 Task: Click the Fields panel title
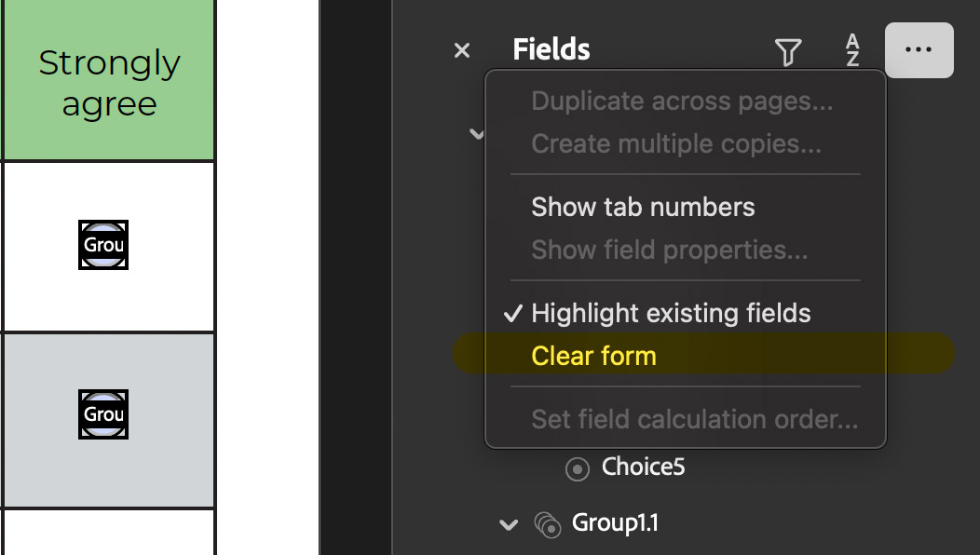[551, 49]
